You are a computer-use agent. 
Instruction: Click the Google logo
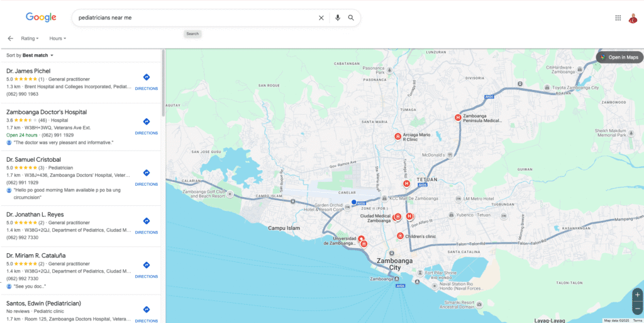tap(41, 17)
